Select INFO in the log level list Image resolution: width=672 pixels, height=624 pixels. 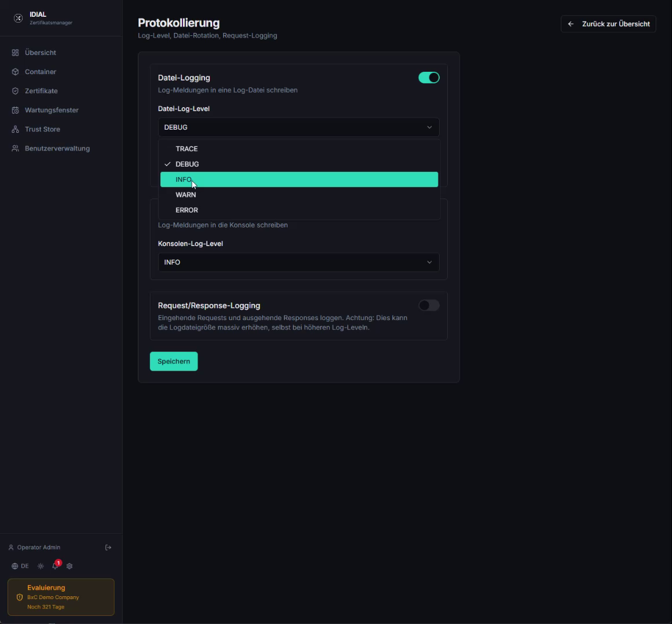(x=299, y=179)
